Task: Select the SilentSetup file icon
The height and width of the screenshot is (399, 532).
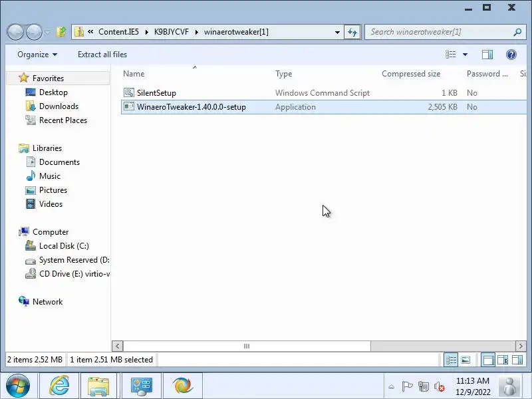Action: pos(129,92)
